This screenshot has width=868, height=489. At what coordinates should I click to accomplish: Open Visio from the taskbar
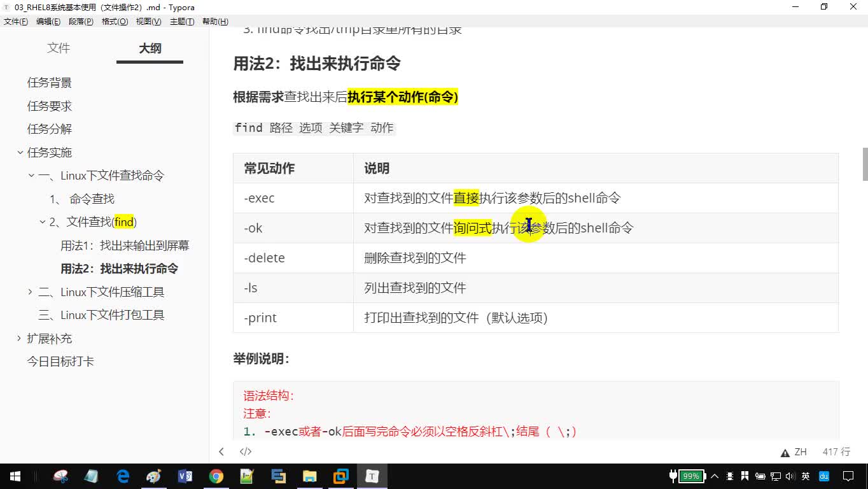click(185, 476)
